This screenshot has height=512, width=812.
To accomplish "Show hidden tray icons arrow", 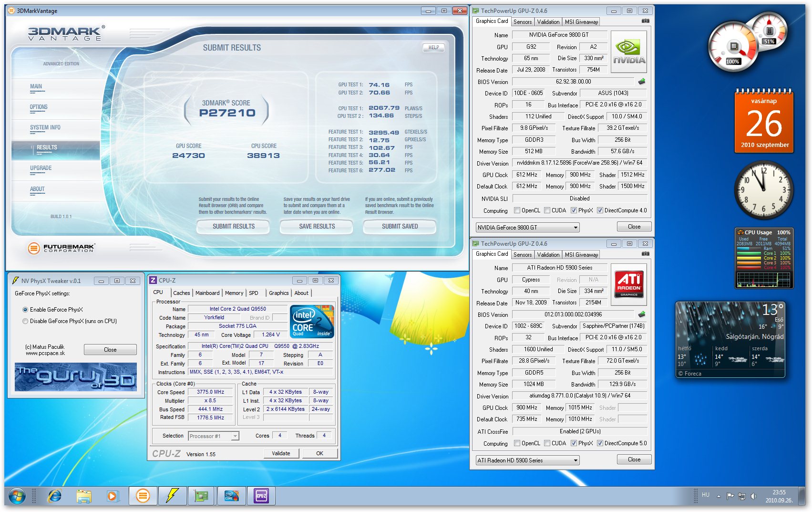I will click(719, 496).
